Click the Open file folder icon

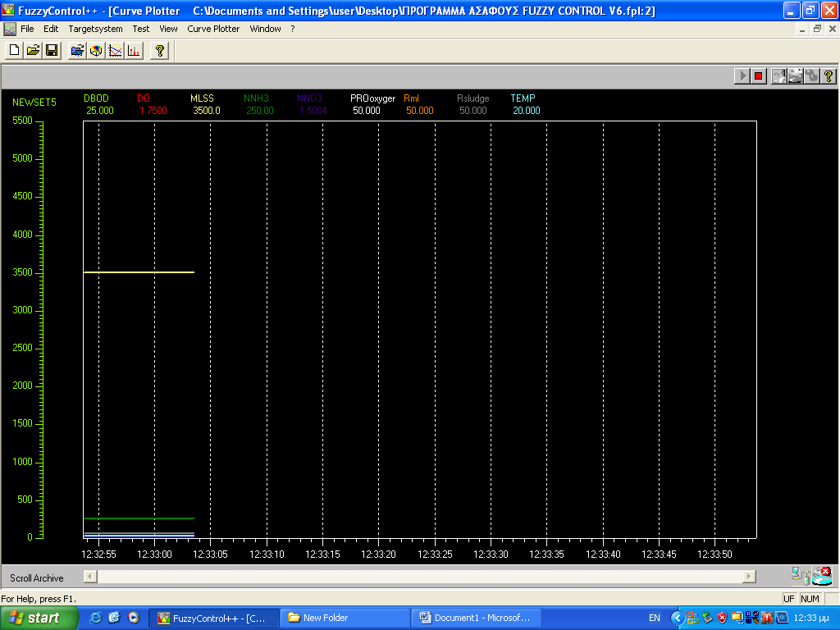(x=33, y=50)
